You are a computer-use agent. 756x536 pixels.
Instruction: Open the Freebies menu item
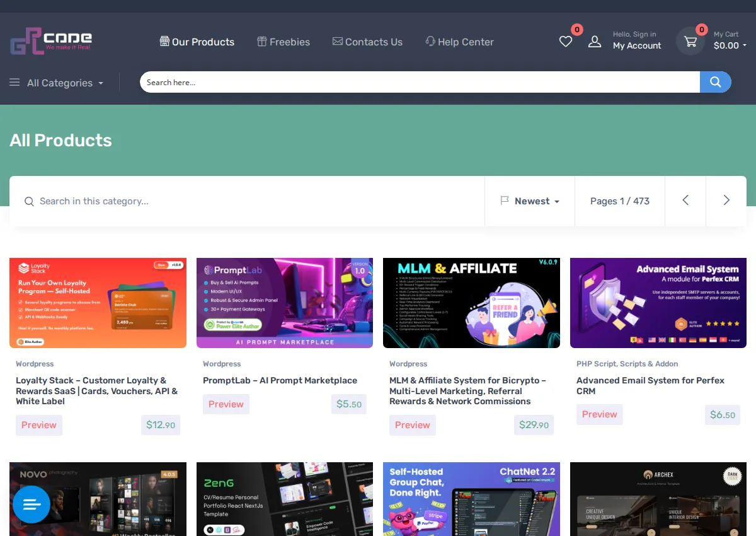click(x=283, y=42)
